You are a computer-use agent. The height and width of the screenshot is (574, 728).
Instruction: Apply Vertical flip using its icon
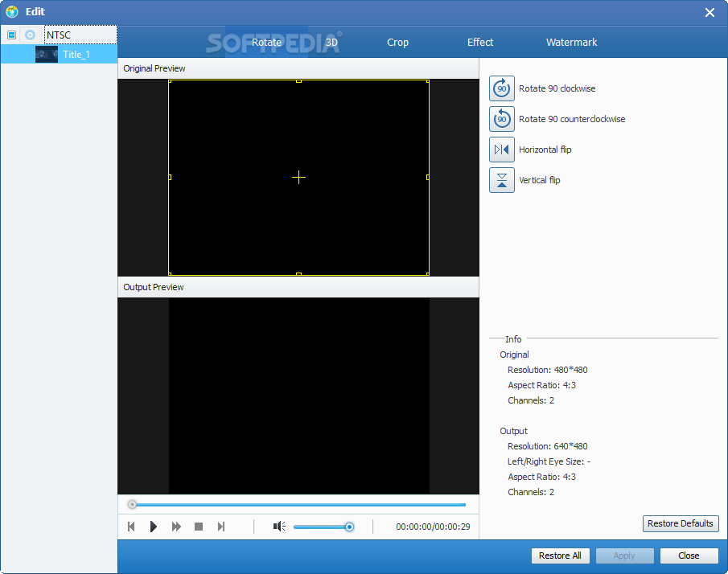click(501, 180)
